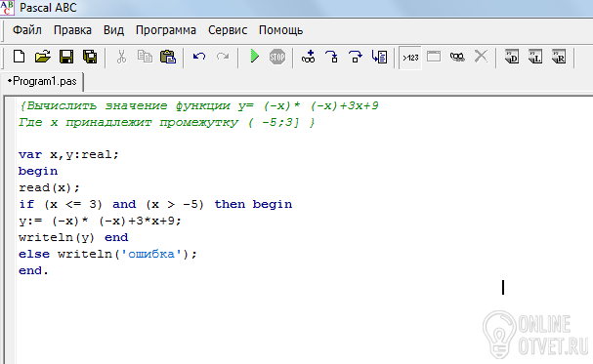Click the 'read(x);' code line

49,187
